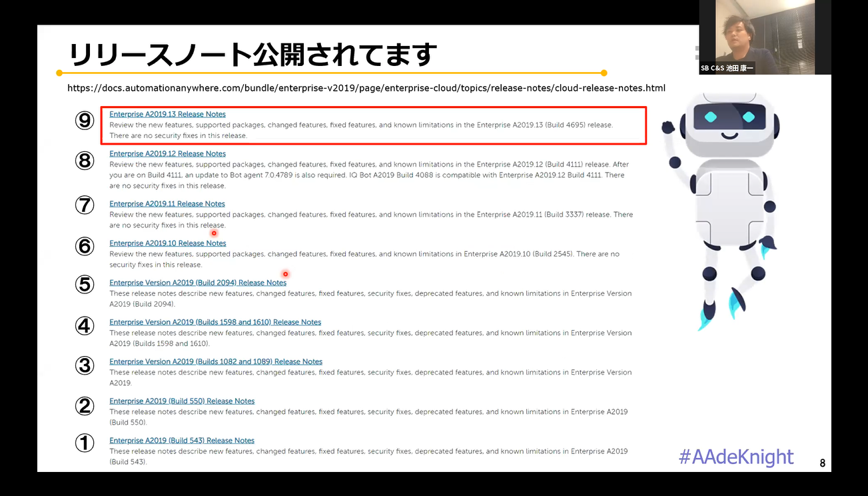Screen dimensions: 868x496
Task: Click A2019.13 description mentioning Build 4695
Action: [361, 130]
